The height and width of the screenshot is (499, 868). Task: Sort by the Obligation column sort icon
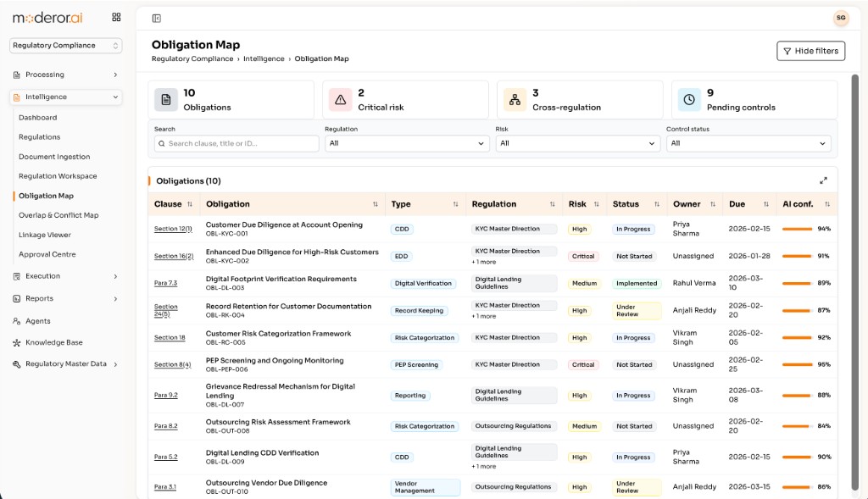[376, 204]
